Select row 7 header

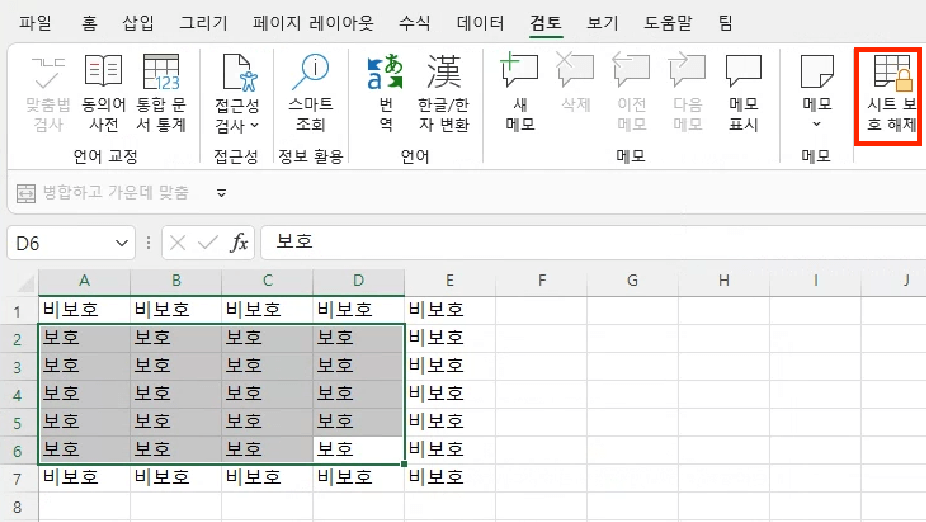point(18,479)
